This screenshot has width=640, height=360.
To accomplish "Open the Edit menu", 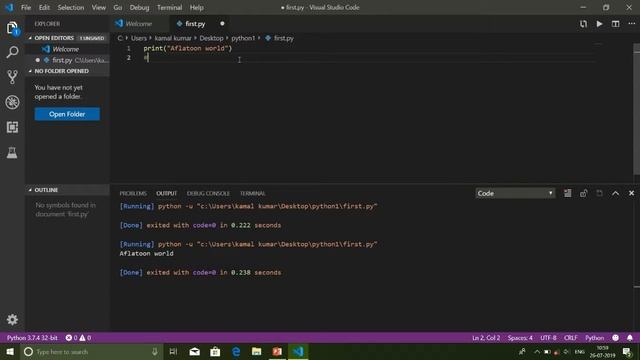I will [44, 7].
